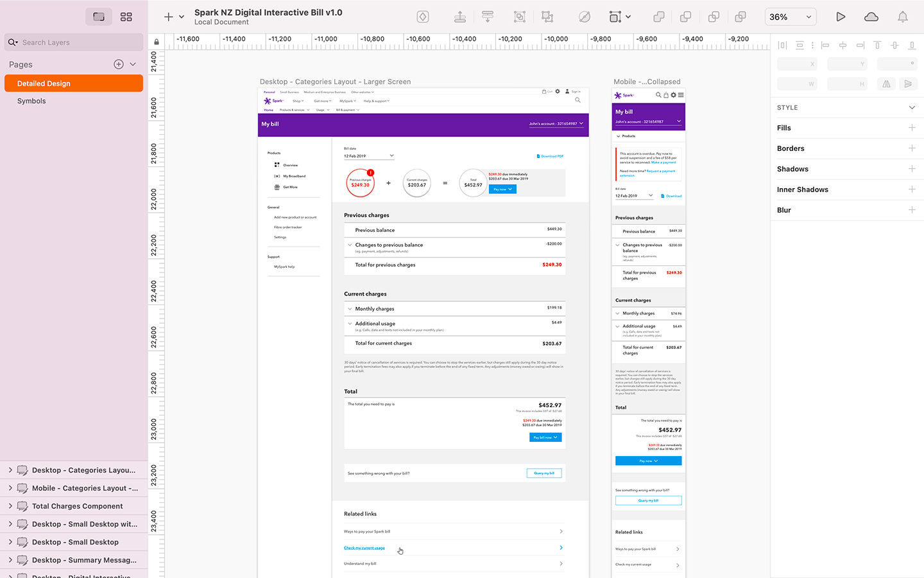Add a Blur with plus button
Screen dimensions: 924x578
coord(912,210)
